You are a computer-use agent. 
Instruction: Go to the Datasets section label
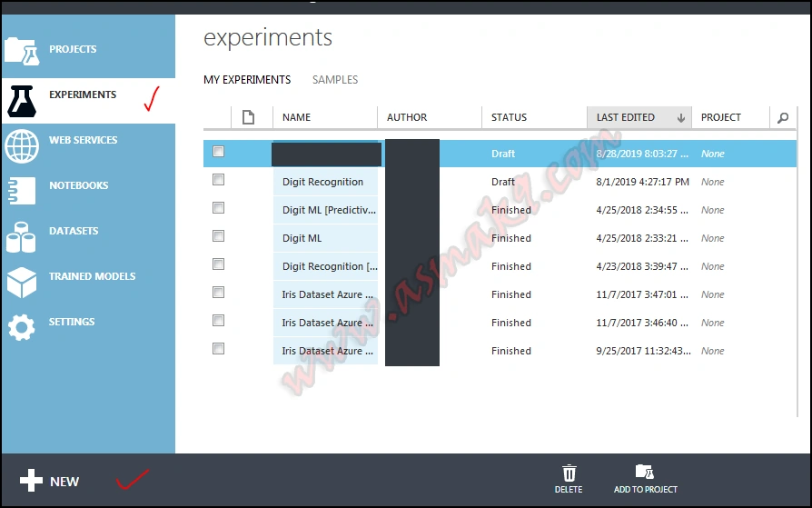[74, 231]
